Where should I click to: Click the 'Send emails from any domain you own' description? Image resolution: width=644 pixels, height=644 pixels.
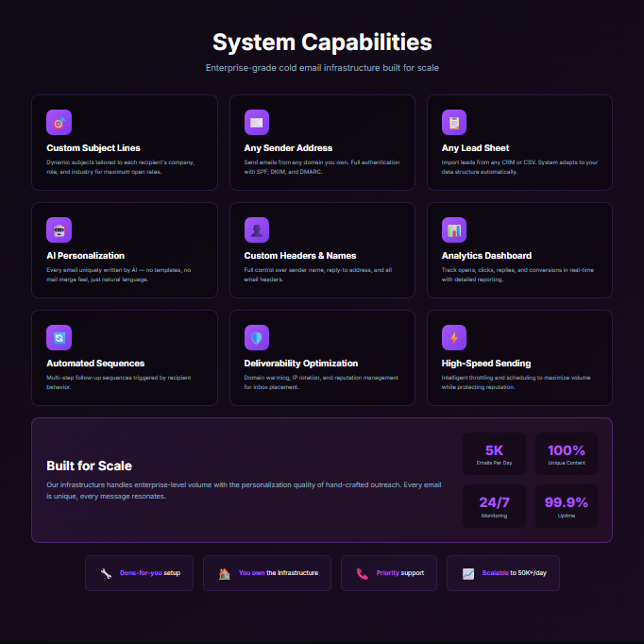(x=322, y=167)
